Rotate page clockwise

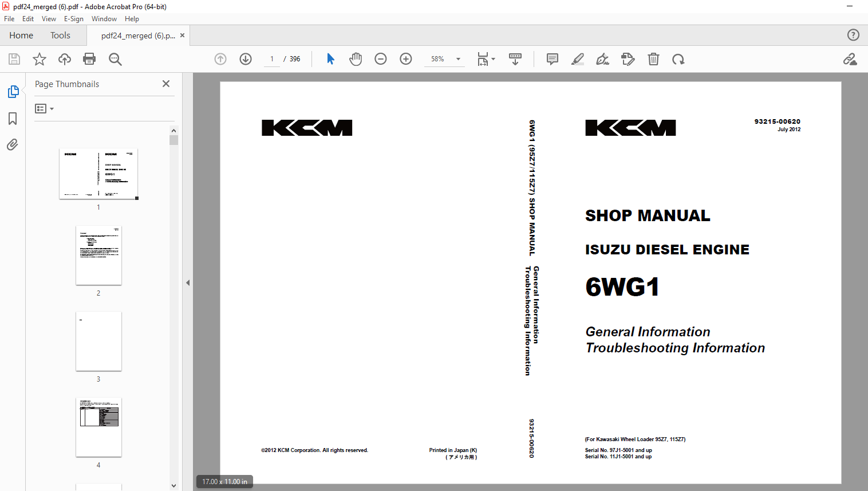678,59
